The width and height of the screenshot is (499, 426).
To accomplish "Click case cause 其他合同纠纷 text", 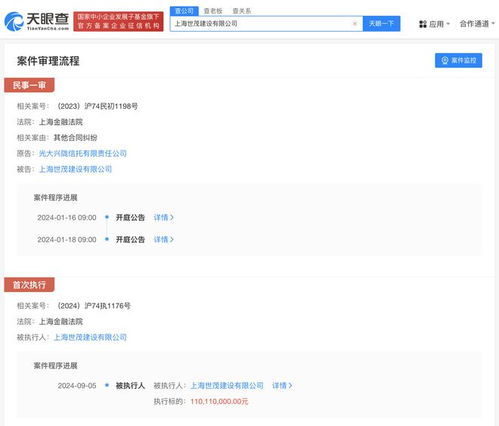I will [75, 138].
